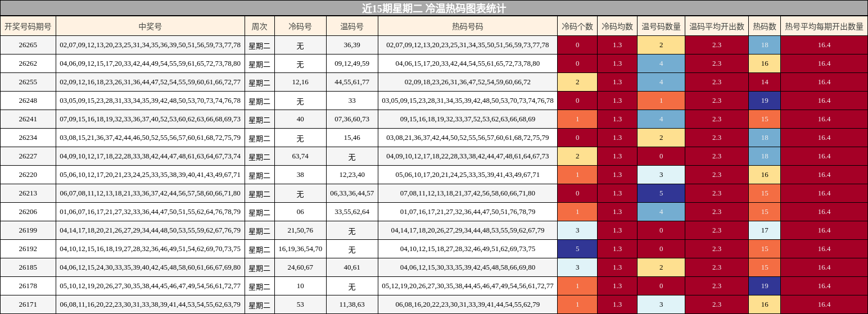Click dark blue cold count 5 in row 26192
The width and height of the screenshot is (868, 314).
pyautogui.click(x=577, y=249)
